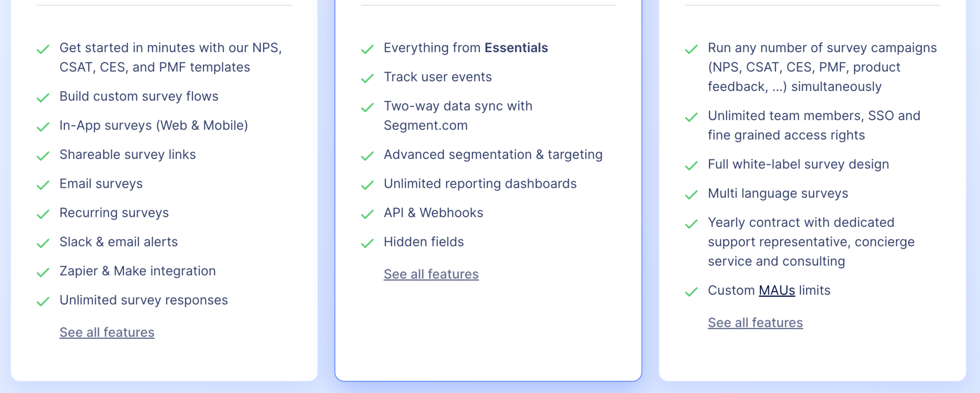Open See all features under Hidden fields

[431, 274]
